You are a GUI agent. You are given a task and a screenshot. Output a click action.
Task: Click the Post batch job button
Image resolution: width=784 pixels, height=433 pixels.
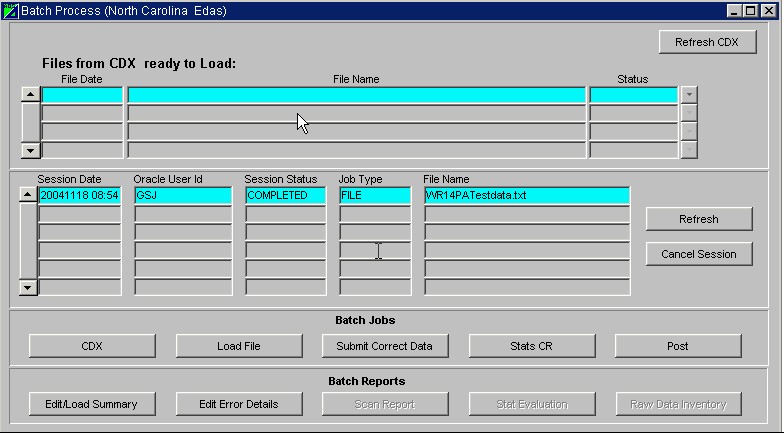tap(677, 346)
